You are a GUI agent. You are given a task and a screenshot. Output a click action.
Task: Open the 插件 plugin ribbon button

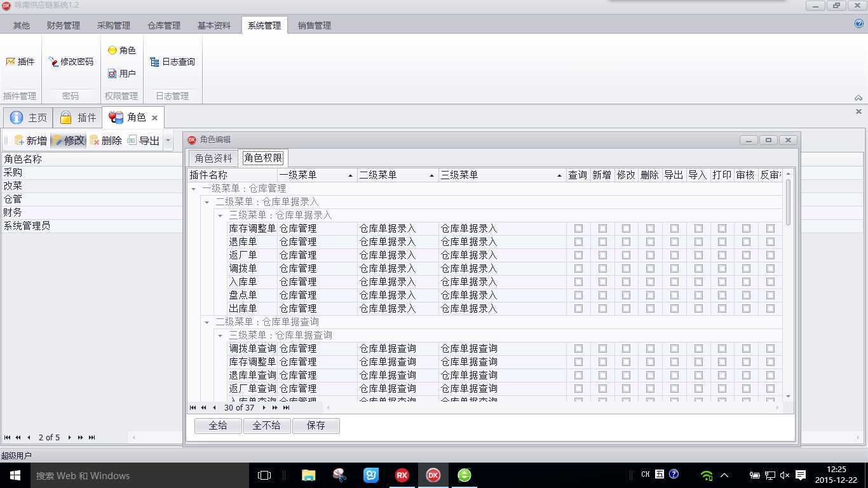20,62
